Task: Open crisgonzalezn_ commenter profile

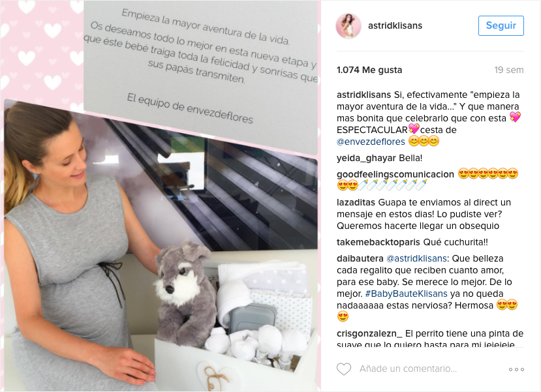Action: pyautogui.click(x=369, y=334)
